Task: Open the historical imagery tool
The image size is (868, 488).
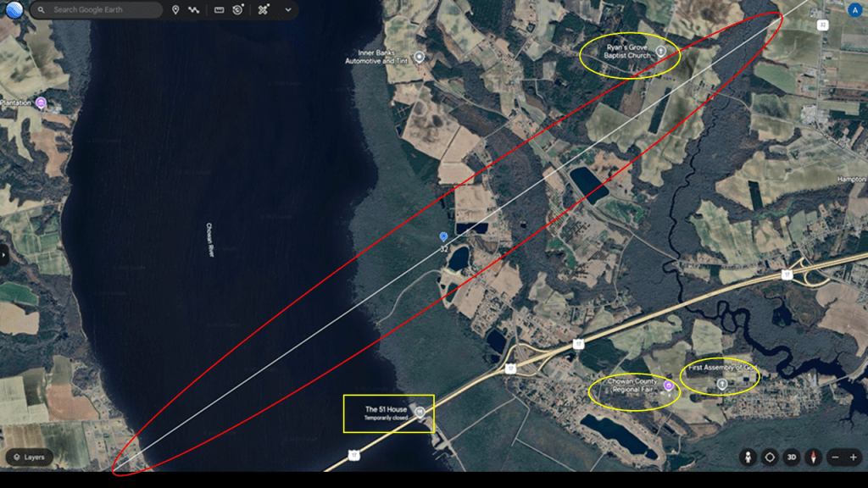Action: click(238, 10)
